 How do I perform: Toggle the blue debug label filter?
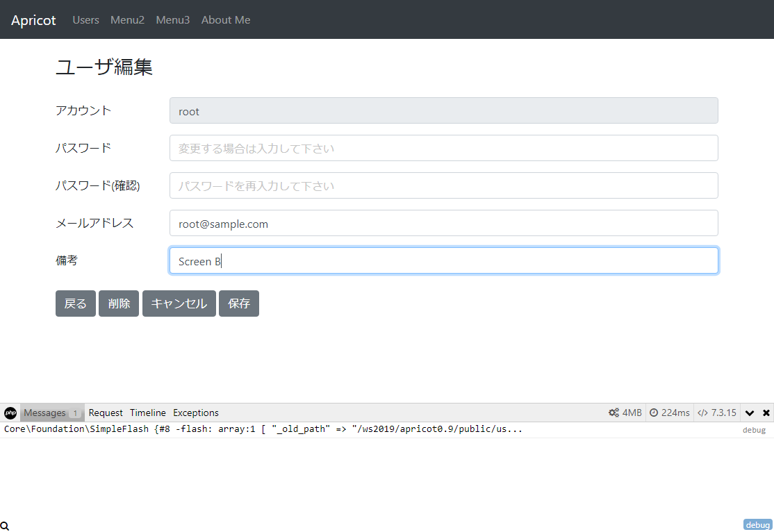click(757, 525)
